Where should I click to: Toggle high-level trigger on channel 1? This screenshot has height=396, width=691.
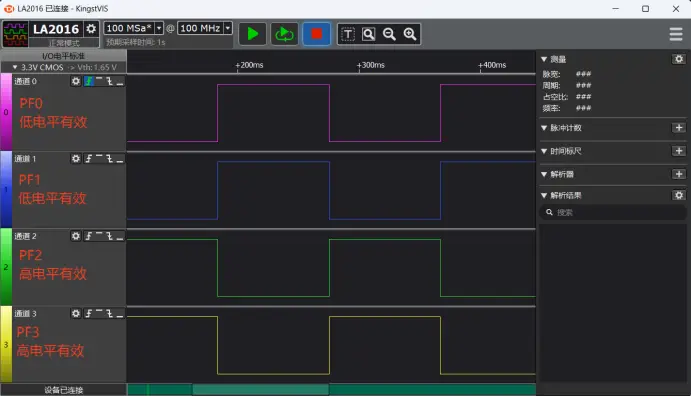(99, 159)
